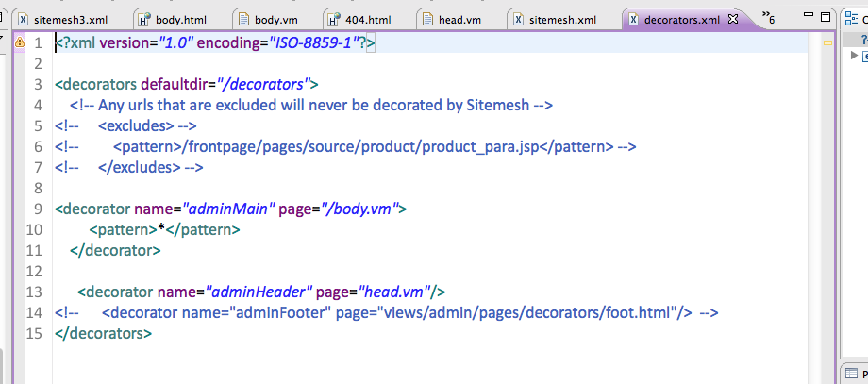868x384 pixels.
Task: Click the file icon on head.vm tab
Action: coord(427,19)
